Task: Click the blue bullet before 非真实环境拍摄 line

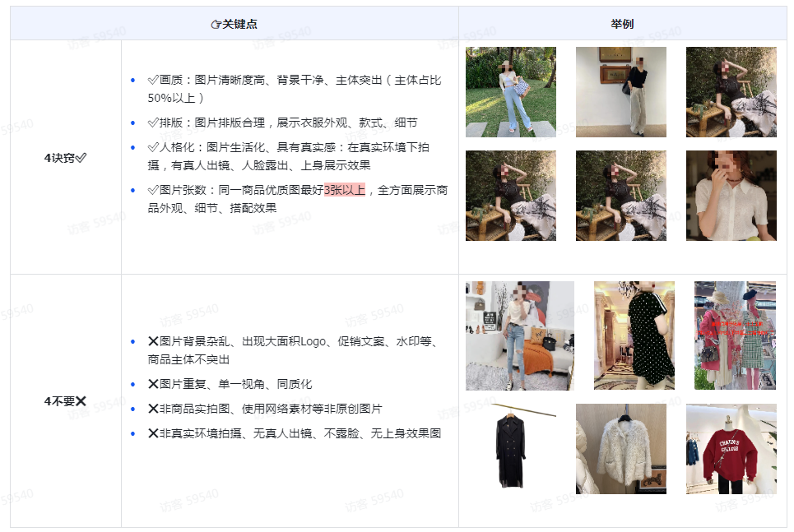Action: pyautogui.click(x=134, y=433)
